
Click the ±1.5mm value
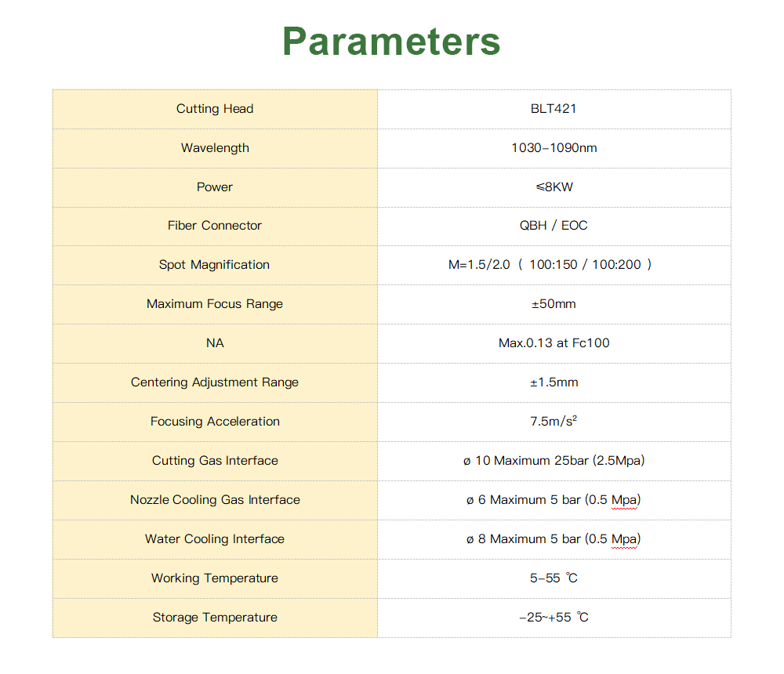[554, 382]
